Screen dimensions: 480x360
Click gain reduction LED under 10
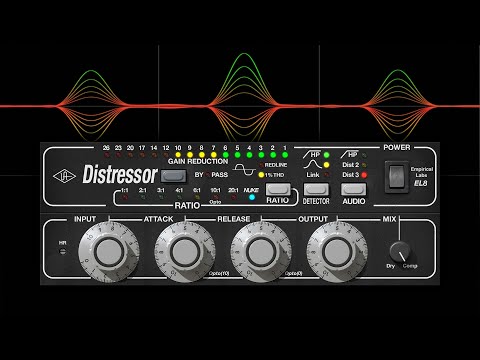(178, 155)
